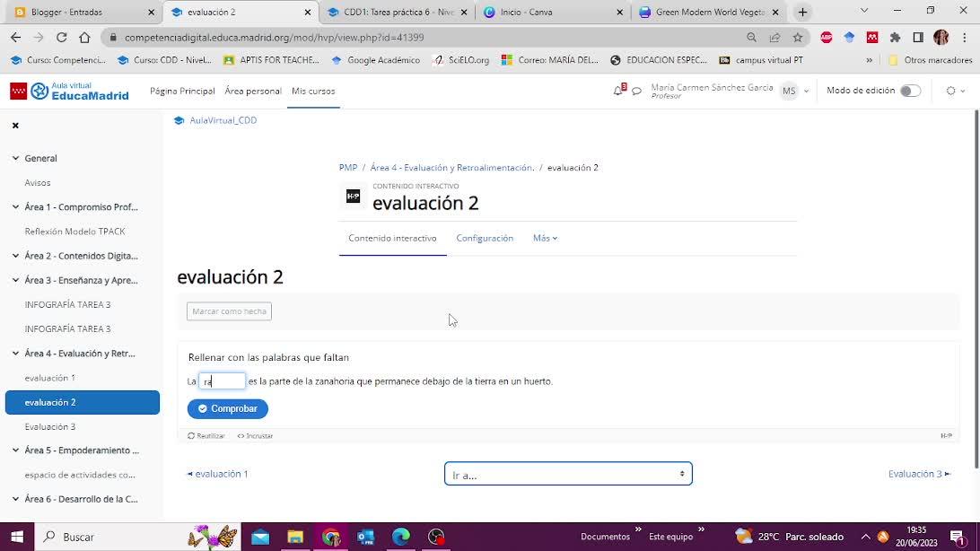Collapse Área 4 - Evaluación y Retr section
Image resolution: width=980 pixels, height=551 pixels.
tap(15, 353)
